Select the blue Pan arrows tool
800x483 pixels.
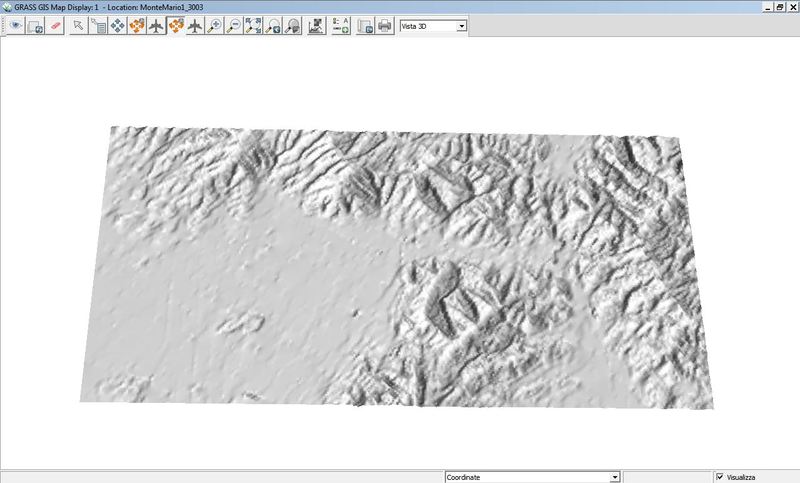(118, 26)
